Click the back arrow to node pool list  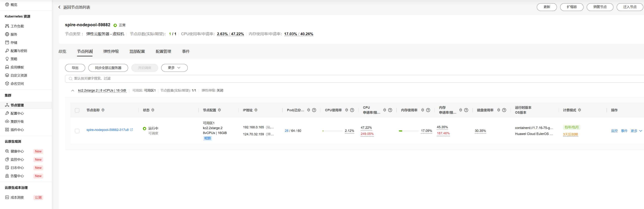pyautogui.click(x=60, y=7)
